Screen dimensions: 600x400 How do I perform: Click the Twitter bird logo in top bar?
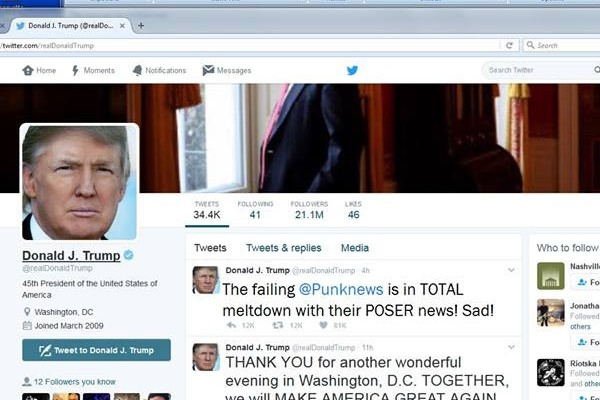click(x=352, y=70)
